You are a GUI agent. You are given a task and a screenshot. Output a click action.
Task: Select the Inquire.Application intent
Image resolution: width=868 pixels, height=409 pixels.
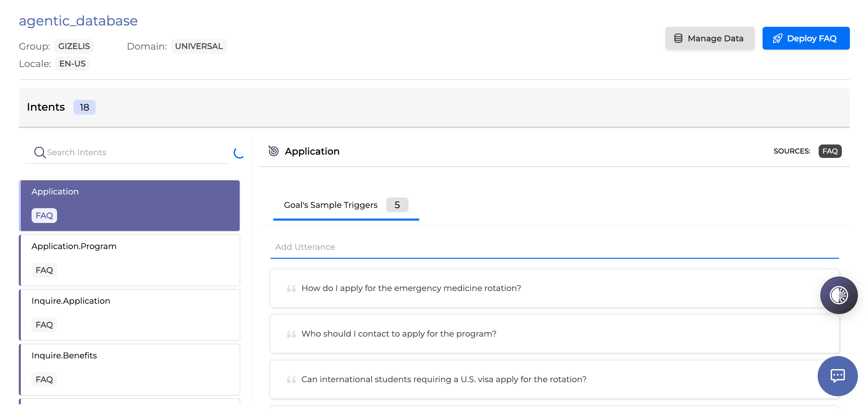pos(130,315)
